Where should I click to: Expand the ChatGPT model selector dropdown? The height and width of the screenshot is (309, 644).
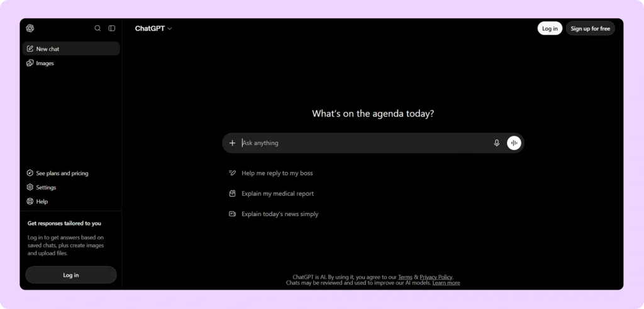click(153, 28)
